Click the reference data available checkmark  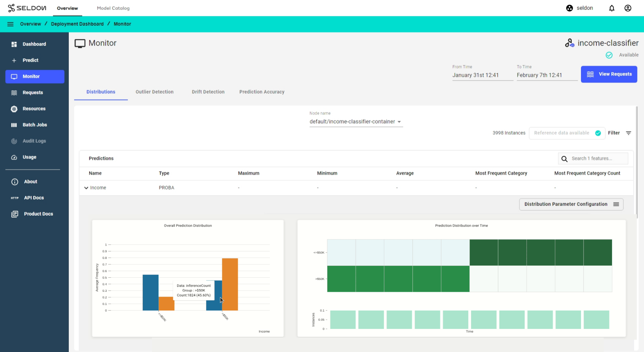point(598,133)
